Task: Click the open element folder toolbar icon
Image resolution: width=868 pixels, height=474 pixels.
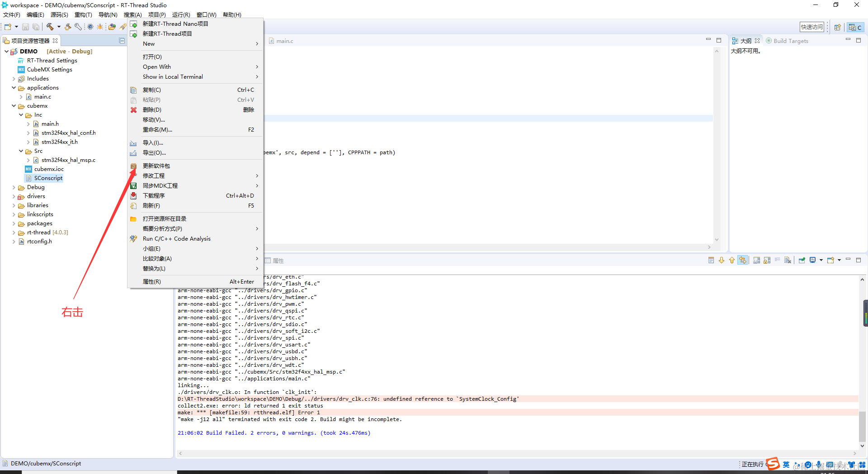Action: point(112,27)
